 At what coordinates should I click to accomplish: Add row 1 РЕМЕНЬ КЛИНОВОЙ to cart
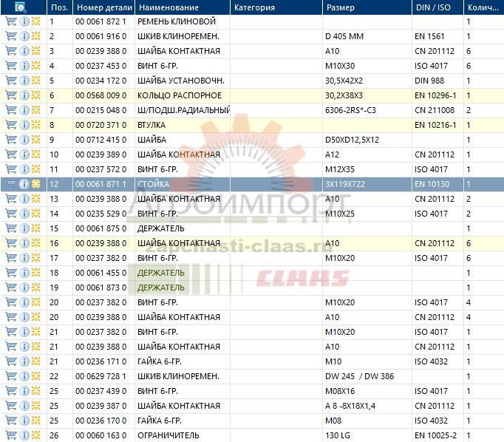[x=11, y=21]
